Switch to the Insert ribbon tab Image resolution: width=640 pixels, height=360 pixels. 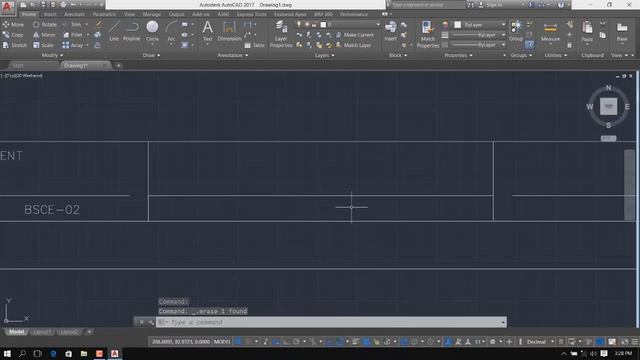[x=50, y=14]
